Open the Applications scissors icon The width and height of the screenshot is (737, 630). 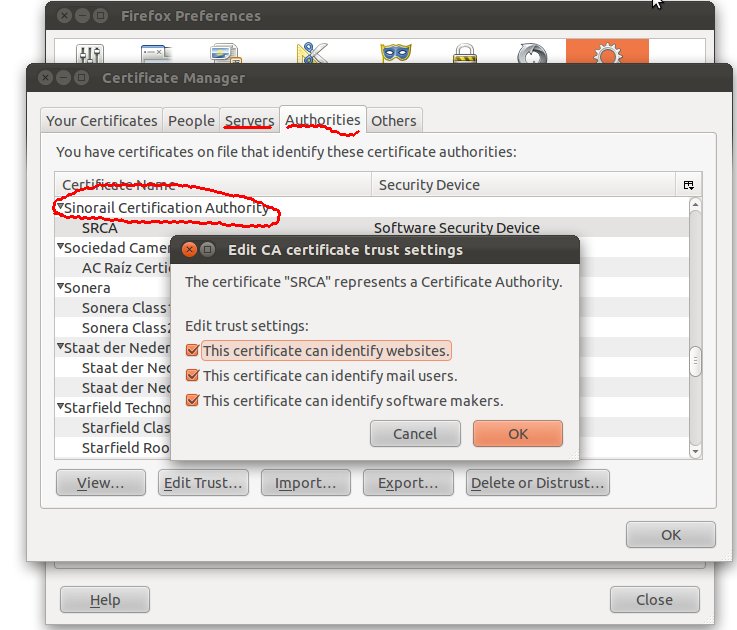pyautogui.click(x=312, y=53)
